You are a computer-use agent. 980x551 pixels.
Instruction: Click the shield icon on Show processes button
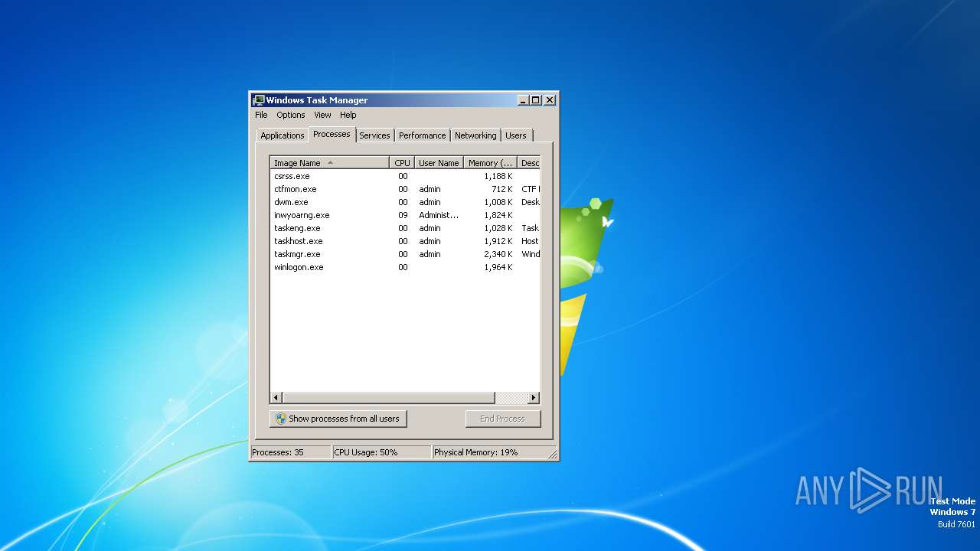point(281,419)
